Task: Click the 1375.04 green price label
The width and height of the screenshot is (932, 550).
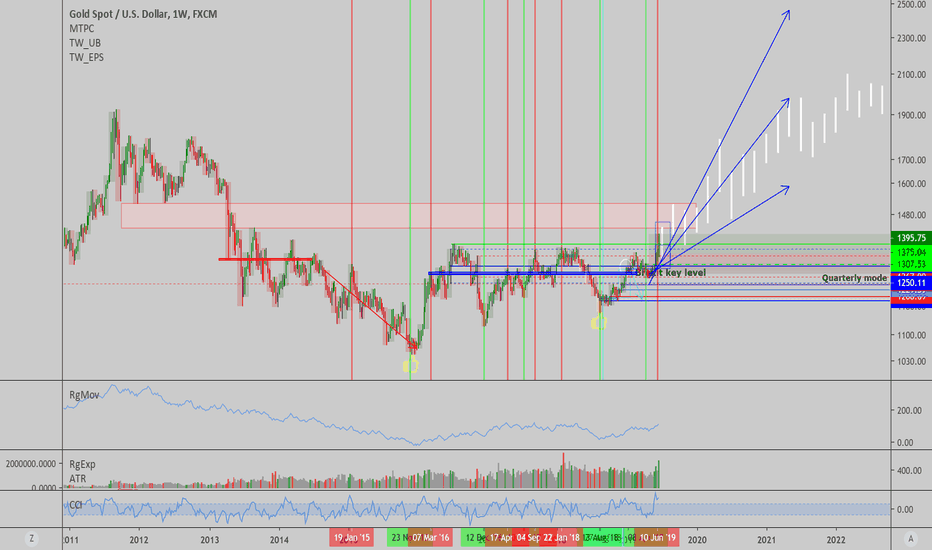Action: (x=912, y=253)
